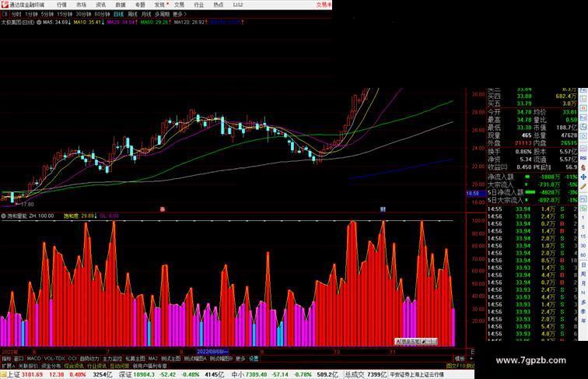The image size is (588, 379).
Task: Select the 趋势动力 indicator tab
Action: (89, 359)
